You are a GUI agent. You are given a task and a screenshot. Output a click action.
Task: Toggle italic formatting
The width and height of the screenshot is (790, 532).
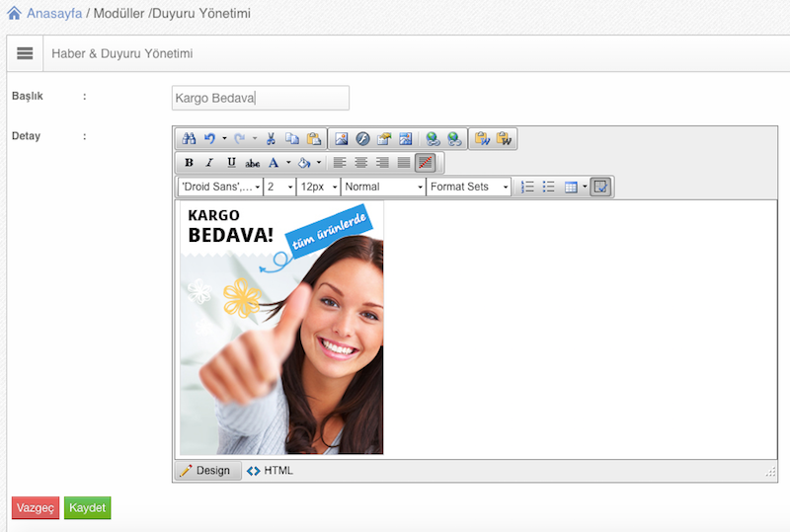coord(209,163)
